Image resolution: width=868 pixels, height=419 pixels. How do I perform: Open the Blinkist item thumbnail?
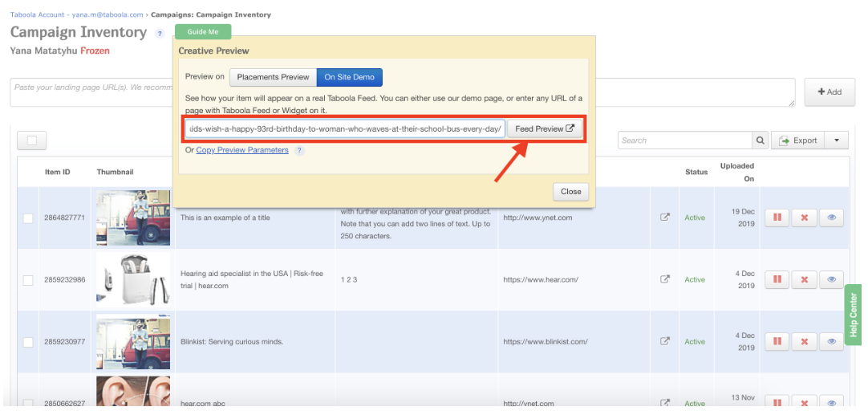click(133, 342)
